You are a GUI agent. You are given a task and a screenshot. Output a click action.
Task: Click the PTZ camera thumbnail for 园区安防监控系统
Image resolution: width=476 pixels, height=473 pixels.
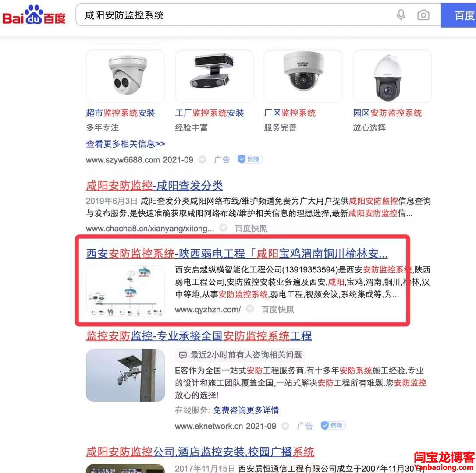tap(392, 76)
